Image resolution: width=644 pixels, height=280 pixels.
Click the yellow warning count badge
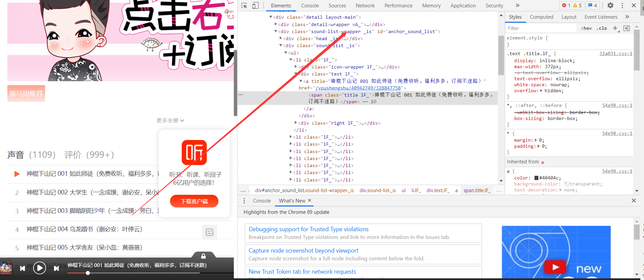pyautogui.click(x=577, y=5)
